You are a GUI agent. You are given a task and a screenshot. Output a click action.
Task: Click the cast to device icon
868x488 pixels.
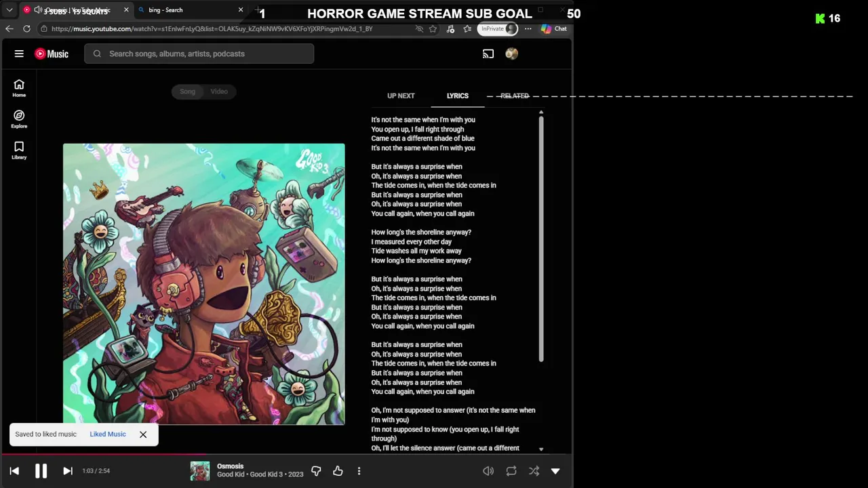click(488, 54)
